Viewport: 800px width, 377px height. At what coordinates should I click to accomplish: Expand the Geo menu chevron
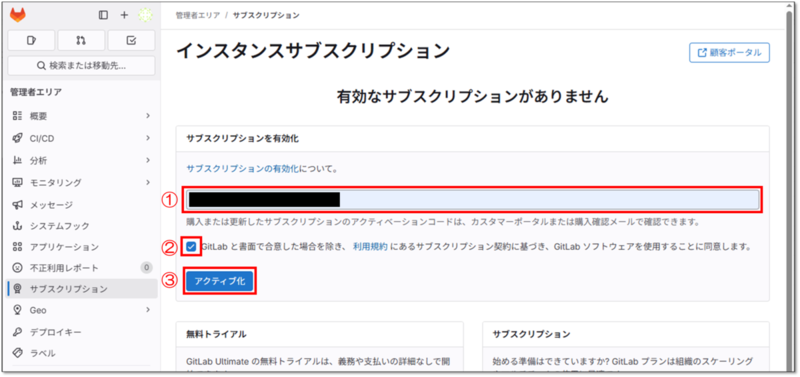coord(147,310)
